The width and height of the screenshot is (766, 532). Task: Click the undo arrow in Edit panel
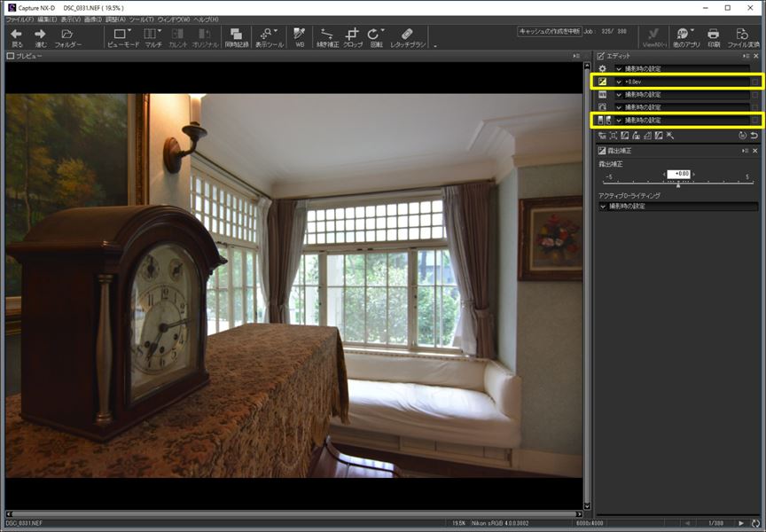[754, 136]
